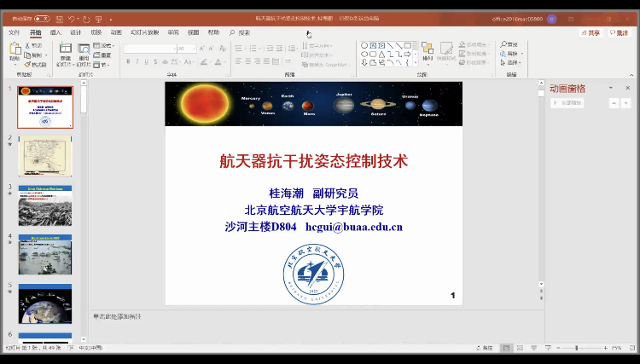Image resolution: width=640 pixels, height=364 pixels.
Task: Toggle the AutoSave switch
Action: [x=43, y=18]
